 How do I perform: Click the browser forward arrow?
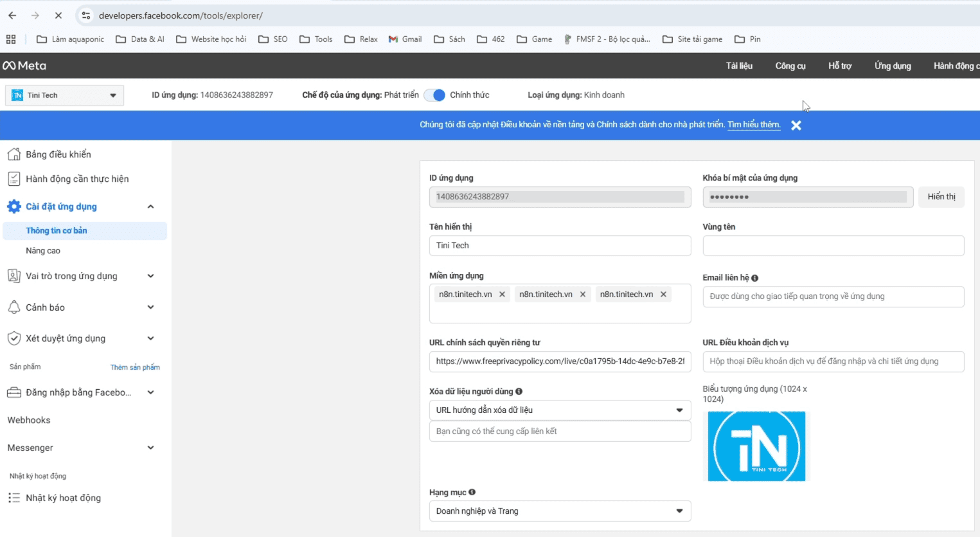[35, 15]
